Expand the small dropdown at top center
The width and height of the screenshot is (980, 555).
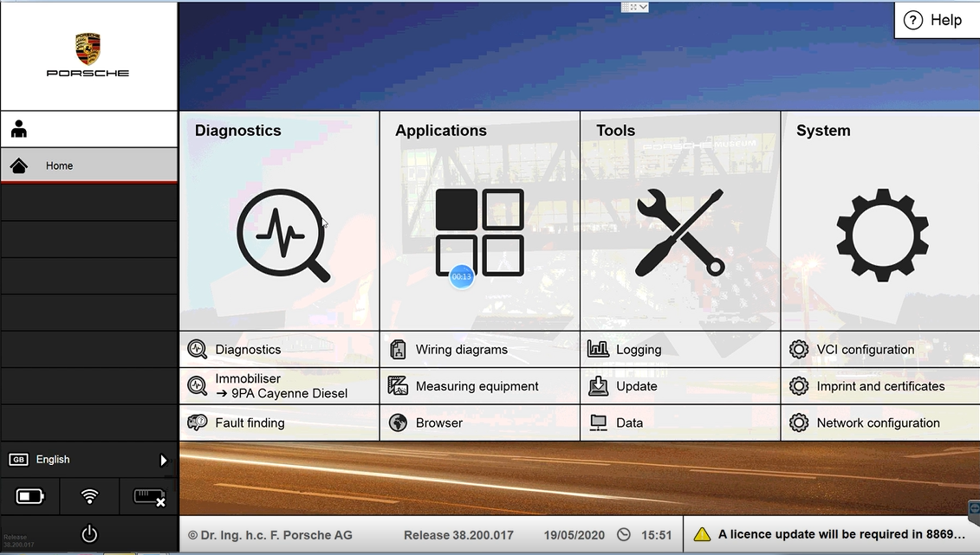coord(634,7)
